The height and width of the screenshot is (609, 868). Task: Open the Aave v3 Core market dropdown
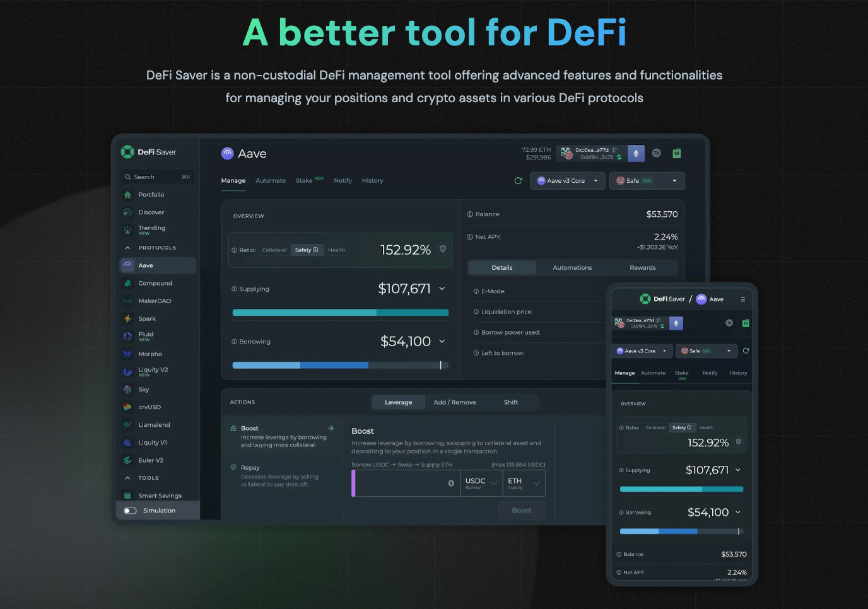pyautogui.click(x=568, y=181)
